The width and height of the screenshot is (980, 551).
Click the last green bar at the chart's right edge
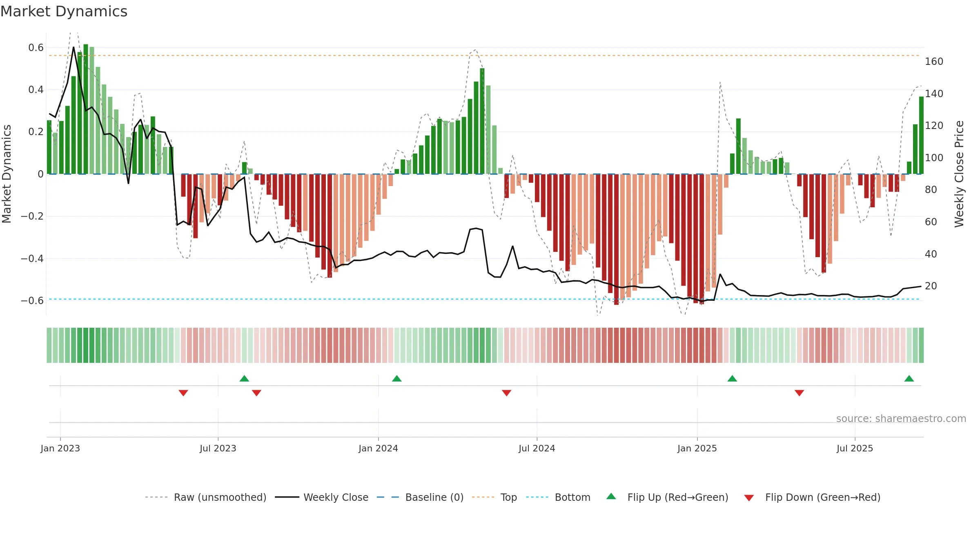[x=921, y=135]
